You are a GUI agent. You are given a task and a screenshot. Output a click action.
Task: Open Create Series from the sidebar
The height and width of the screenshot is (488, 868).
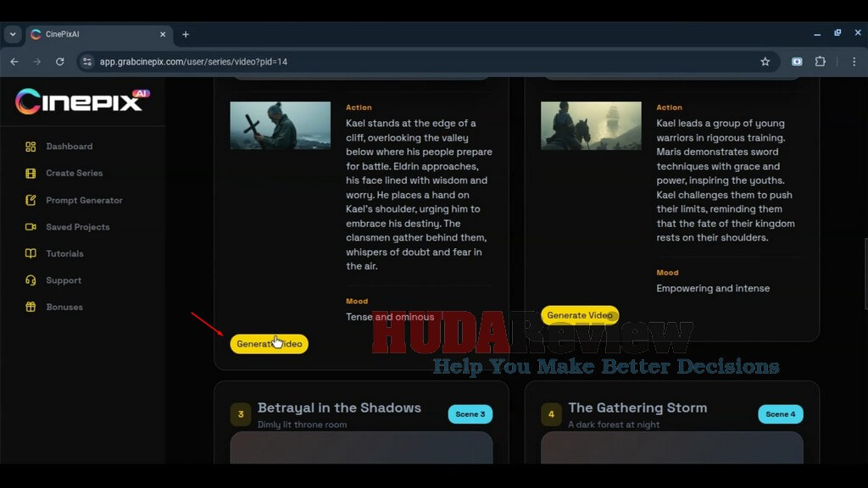coord(75,173)
